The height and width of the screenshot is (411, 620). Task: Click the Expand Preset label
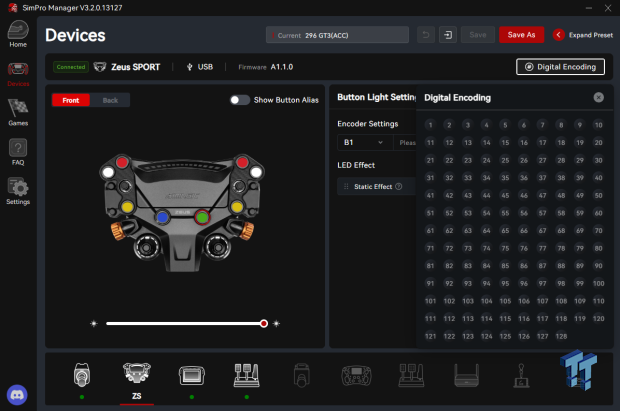[x=591, y=35]
